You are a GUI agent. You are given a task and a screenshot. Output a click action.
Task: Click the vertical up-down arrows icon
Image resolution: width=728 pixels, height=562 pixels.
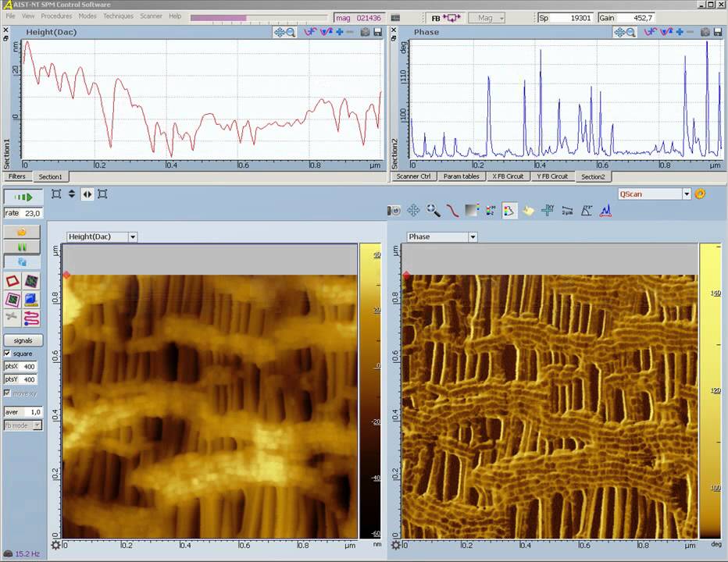pos(72,194)
